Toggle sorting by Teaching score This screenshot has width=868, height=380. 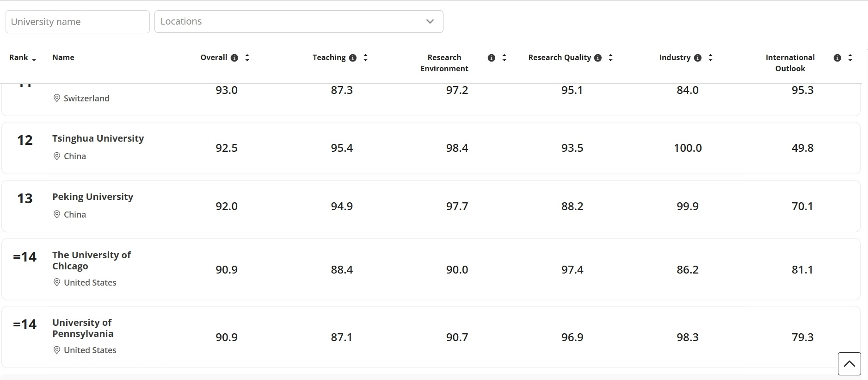(x=365, y=58)
